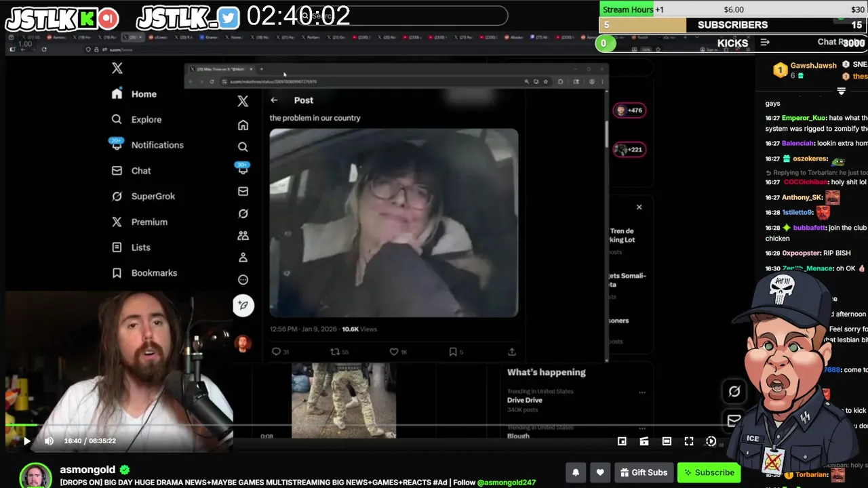Open the account avatar in the post window sidebar
The image size is (868, 488).
click(x=243, y=344)
